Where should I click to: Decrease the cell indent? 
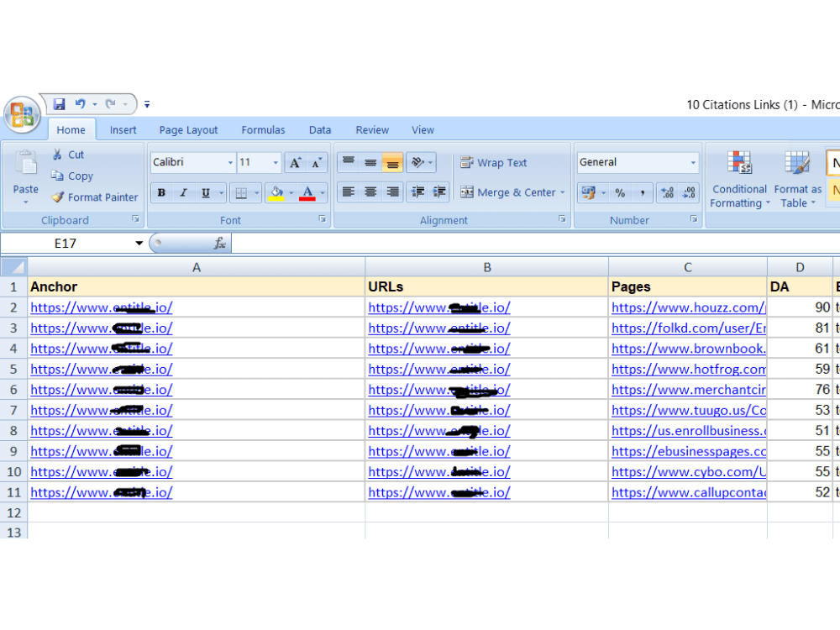pyautogui.click(x=417, y=192)
